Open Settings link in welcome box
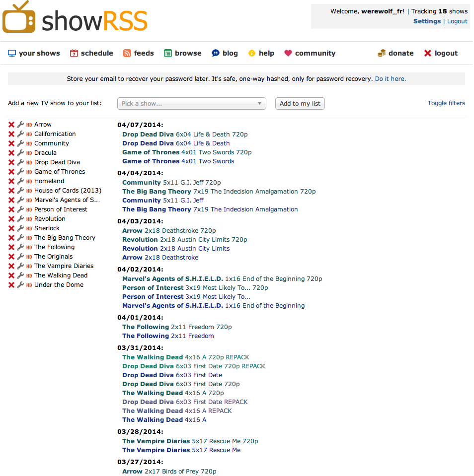The height and width of the screenshot is (476, 474). point(427,21)
